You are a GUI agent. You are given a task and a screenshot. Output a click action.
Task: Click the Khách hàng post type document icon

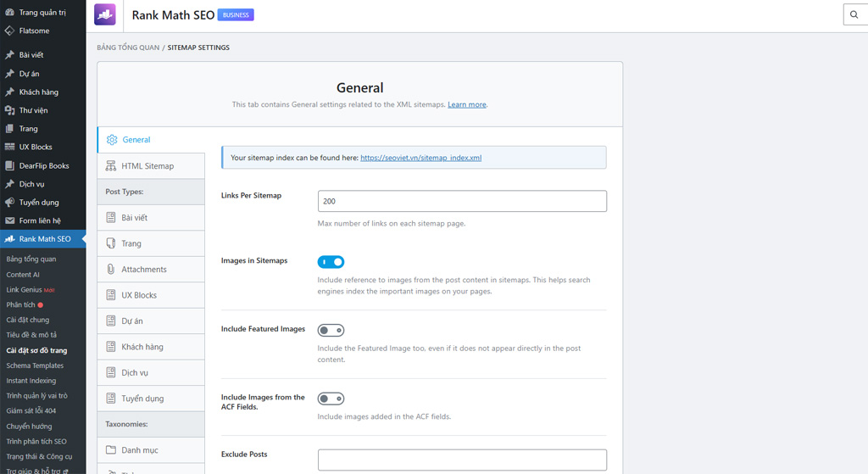coord(111,347)
